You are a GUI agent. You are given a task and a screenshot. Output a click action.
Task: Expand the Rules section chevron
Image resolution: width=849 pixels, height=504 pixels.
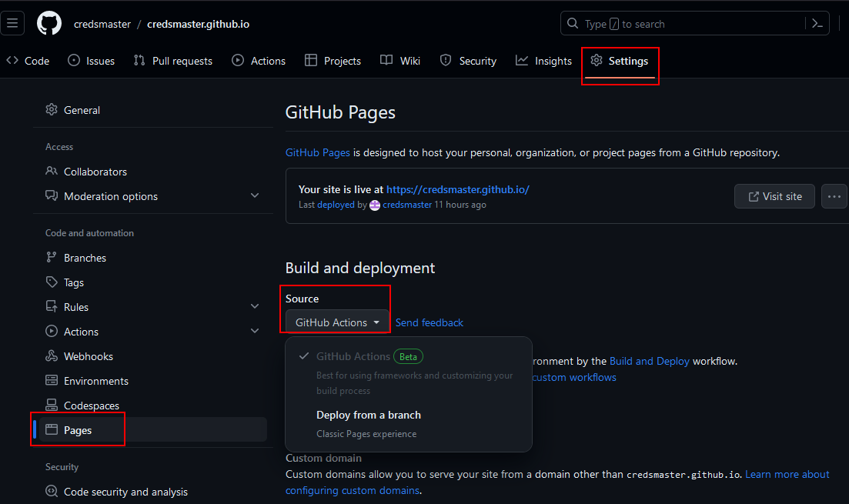pyautogui.click(x=255, y=306)
